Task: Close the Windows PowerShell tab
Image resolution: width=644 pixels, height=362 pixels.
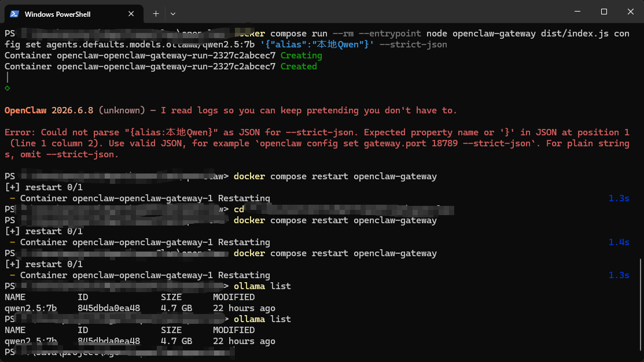Action: 131,14
